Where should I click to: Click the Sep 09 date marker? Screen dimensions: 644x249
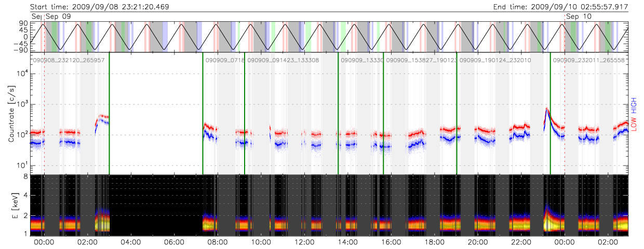pos(58,17)
